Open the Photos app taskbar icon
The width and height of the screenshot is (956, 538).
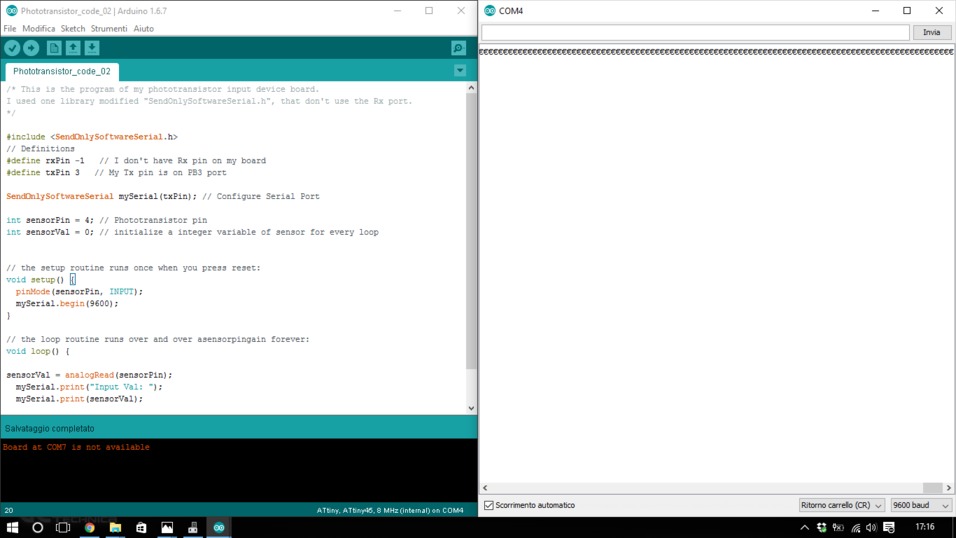(167, 528)
